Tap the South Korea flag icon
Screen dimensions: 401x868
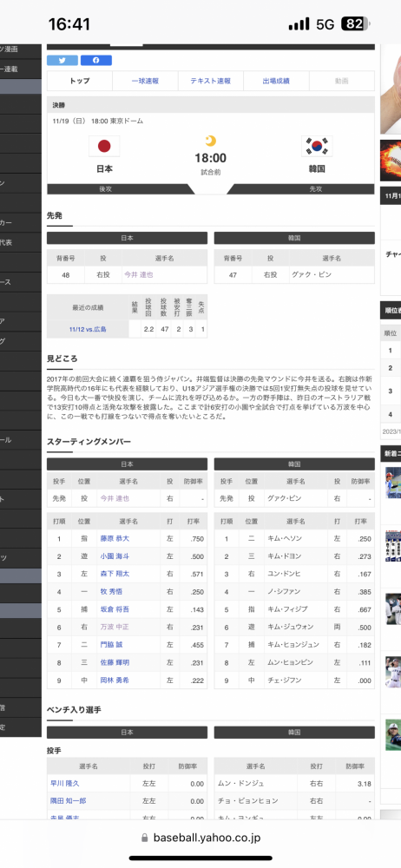[317, 146]
